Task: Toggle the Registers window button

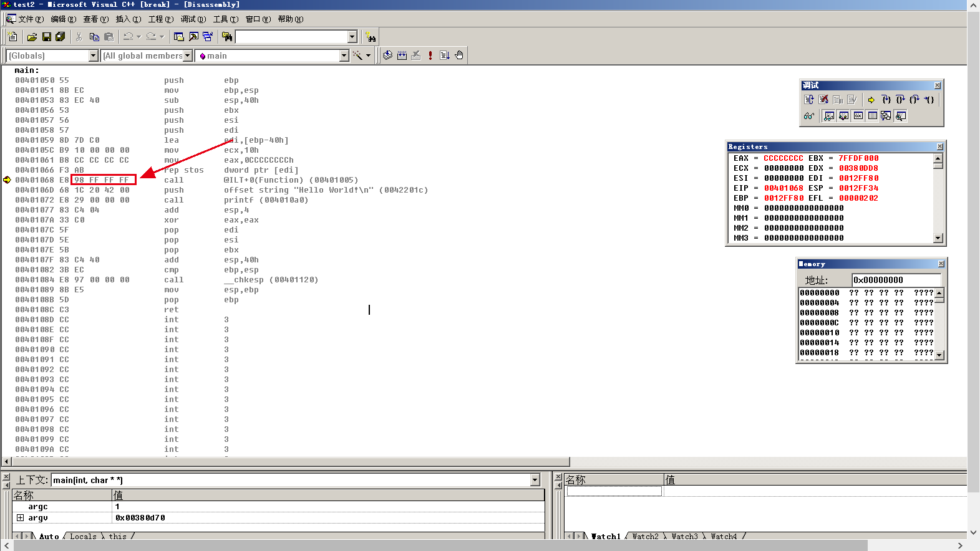Action: tap(858, 116)
